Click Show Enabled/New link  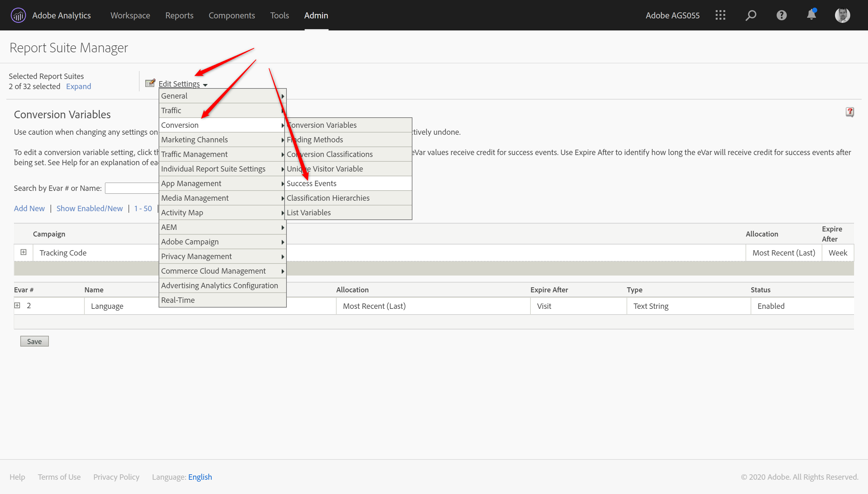(x=89, y=208)
